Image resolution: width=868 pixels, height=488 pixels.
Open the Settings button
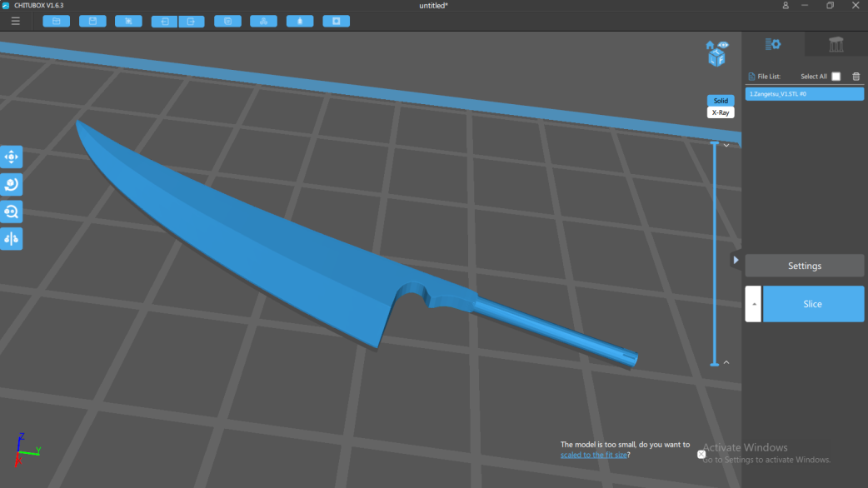[805, 266]
